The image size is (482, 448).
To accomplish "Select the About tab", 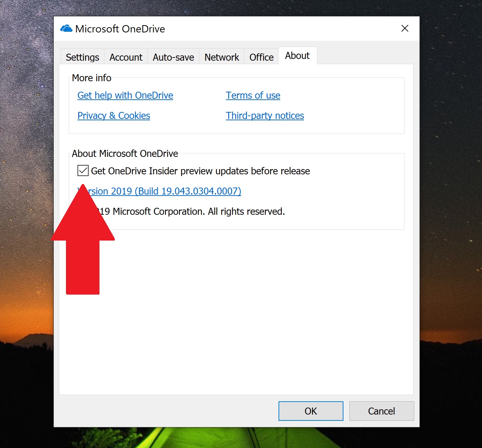I will [297, 55].
